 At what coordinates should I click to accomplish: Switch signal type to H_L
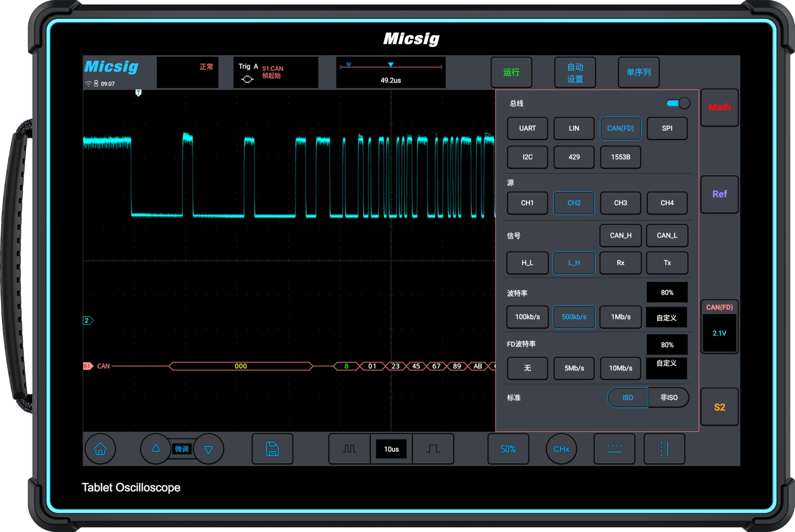527,263
